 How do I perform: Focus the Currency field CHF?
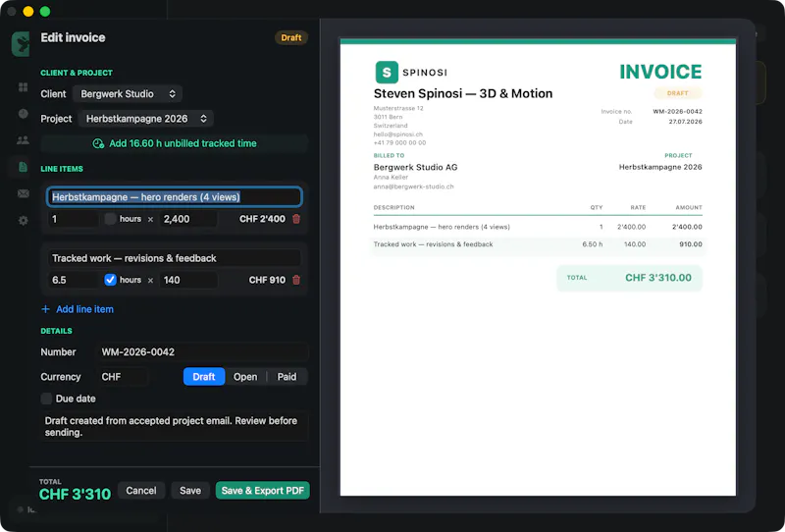[123, 377]
